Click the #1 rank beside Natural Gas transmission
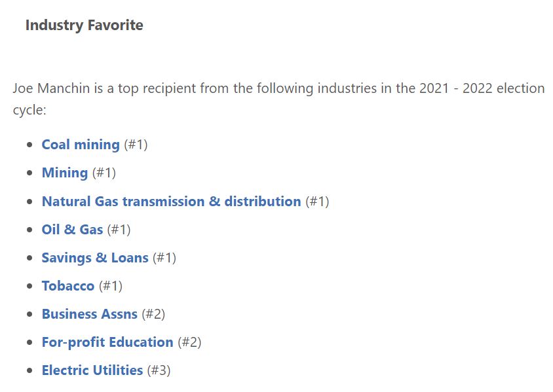This screenshot has width=553, height=392. click(x=317, y=202)
